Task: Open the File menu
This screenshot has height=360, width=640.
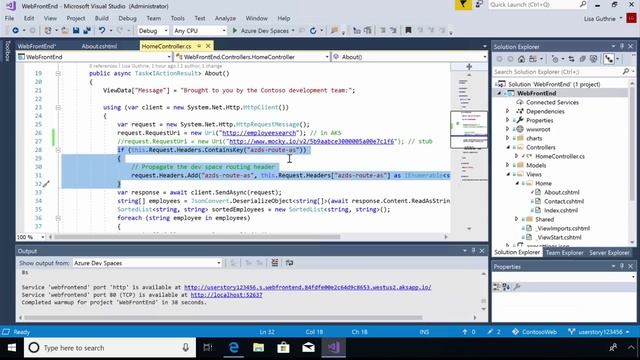Action: pyautogui.click(x=9, y=18)
